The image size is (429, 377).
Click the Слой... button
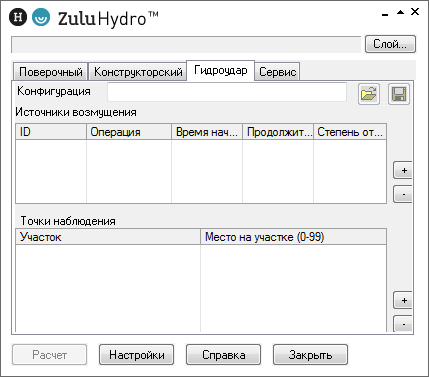pyautogui.click(x=390, y=44)
